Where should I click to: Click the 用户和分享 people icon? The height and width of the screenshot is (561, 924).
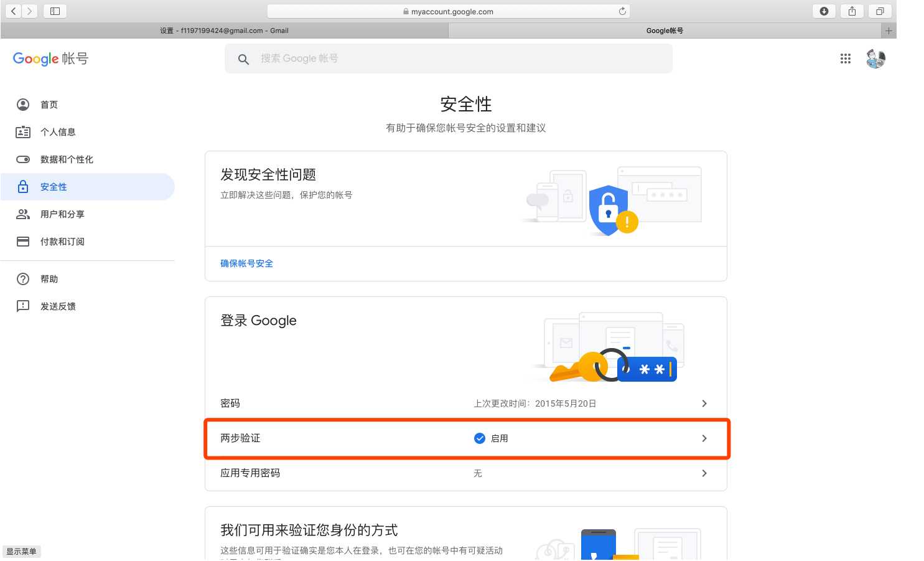(23, 214)
